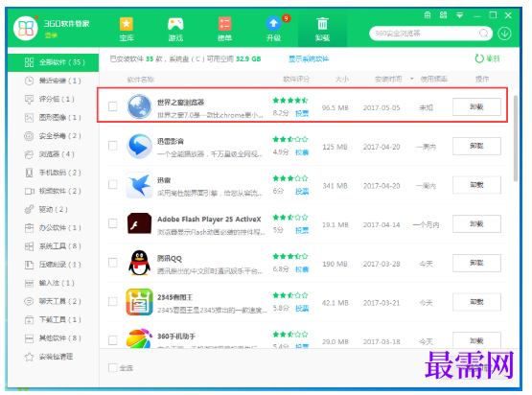Select 驱动 (2) category

click(54, 209)
